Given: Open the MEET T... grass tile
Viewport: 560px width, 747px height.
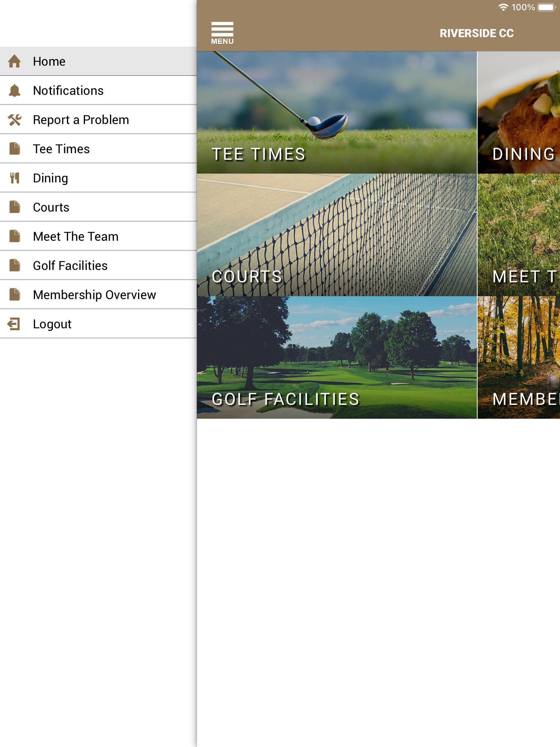Looking at the screenshot, I should [x=519, y=235].
